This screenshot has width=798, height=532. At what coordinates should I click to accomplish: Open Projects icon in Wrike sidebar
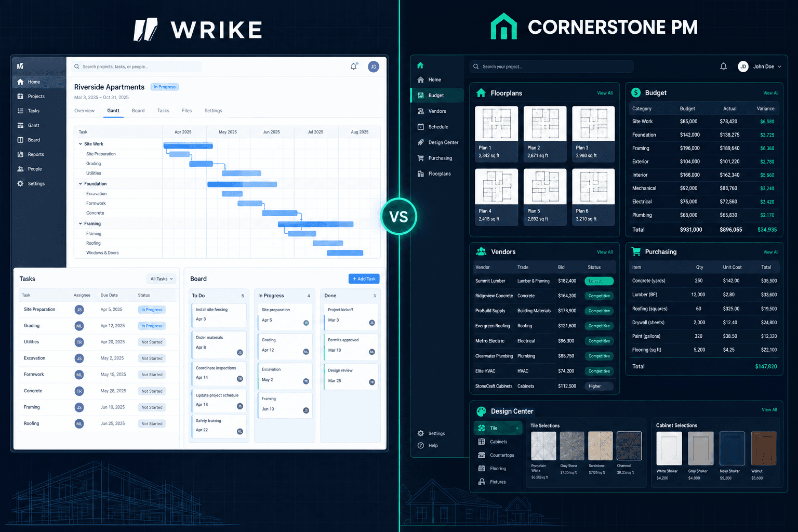(20, 96)
